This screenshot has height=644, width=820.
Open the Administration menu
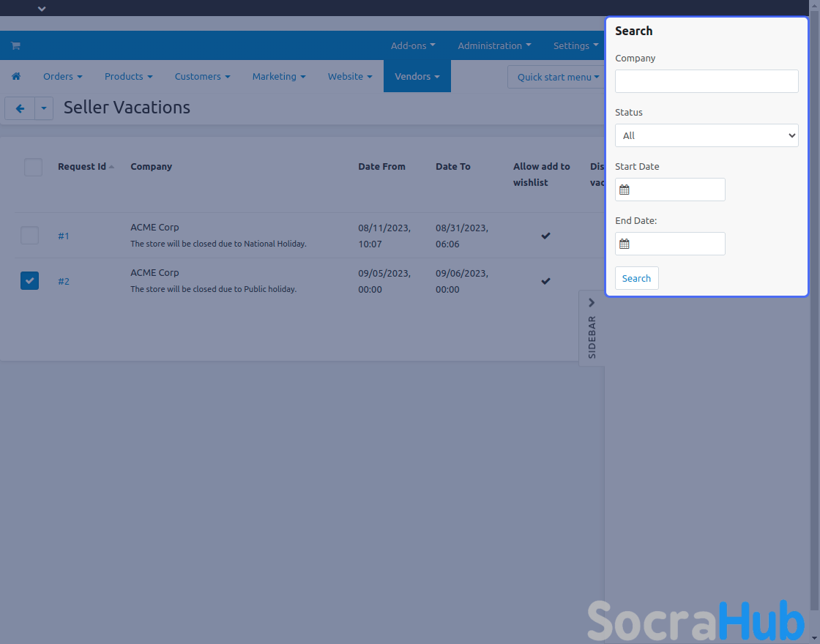[494, 45]
